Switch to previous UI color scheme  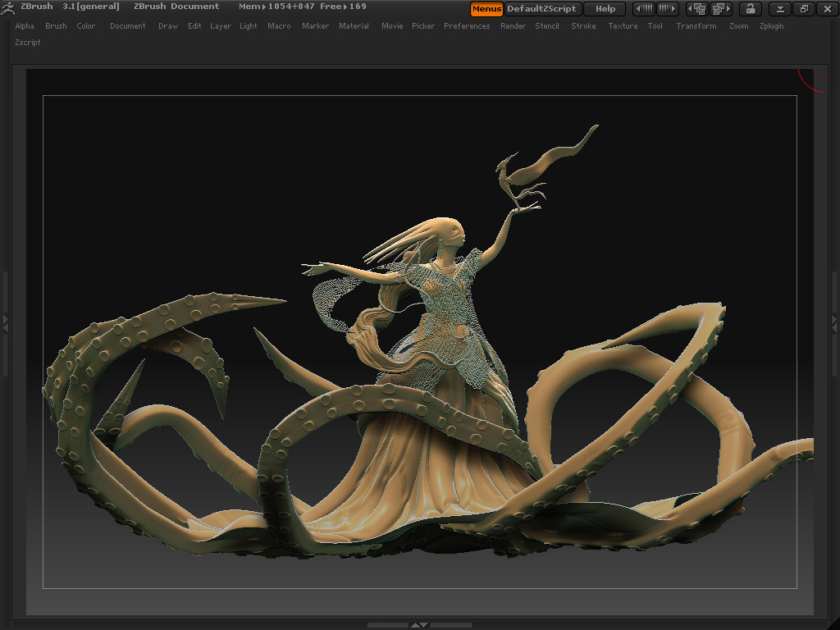coord(644,9)
